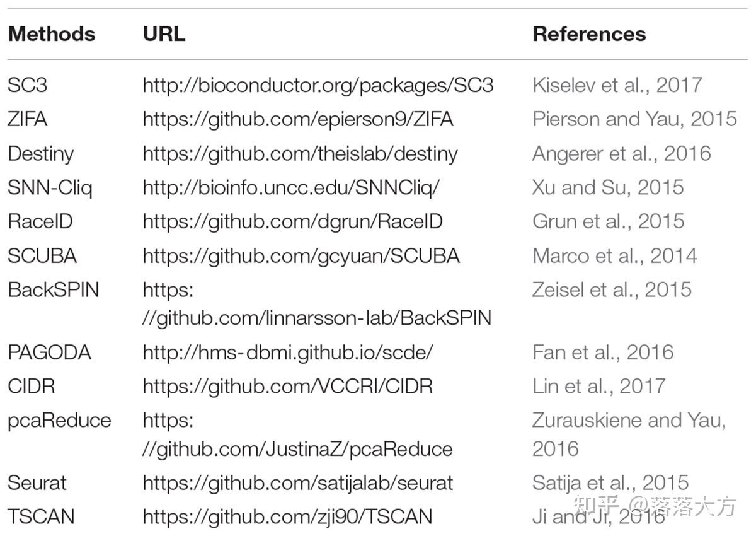Click the zji90 TSCAN GitHub URL
This screenshot has width=756, height=536.
click(287, 517)
